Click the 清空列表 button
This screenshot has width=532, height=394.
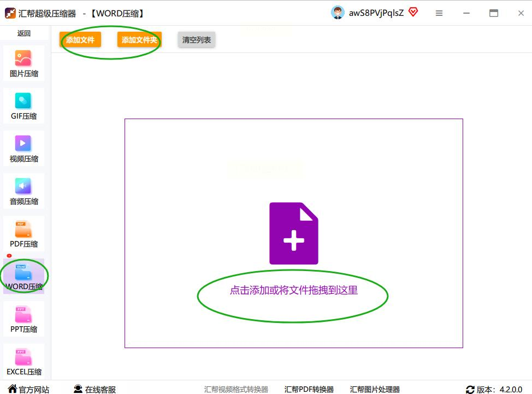(197, 40)
